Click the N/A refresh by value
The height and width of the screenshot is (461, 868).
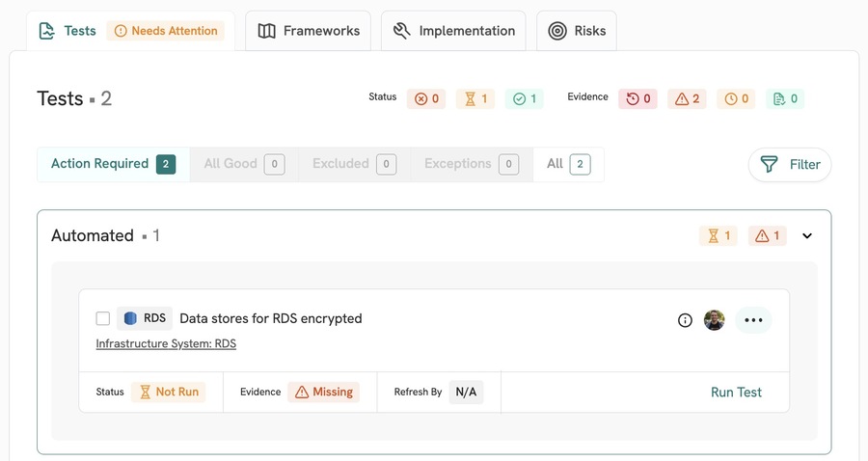[466, 392]
